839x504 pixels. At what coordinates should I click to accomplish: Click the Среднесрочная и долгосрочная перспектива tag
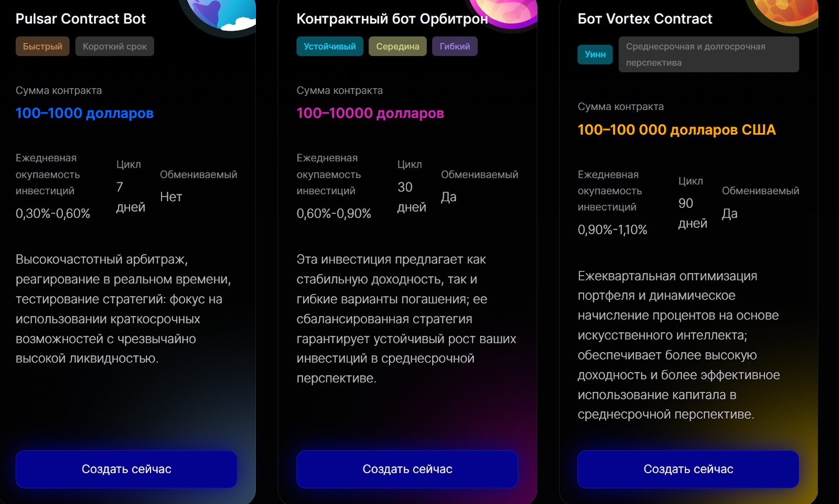[708, 54]
